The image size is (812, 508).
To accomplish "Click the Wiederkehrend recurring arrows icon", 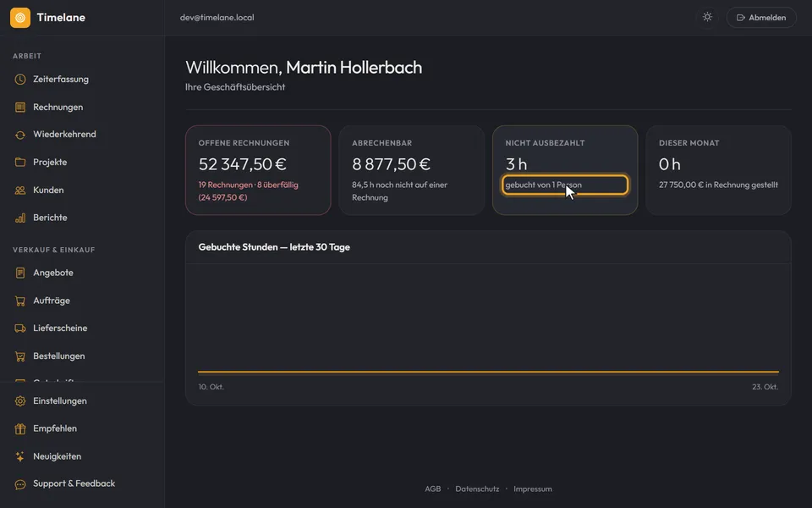I will click(20, 135).
